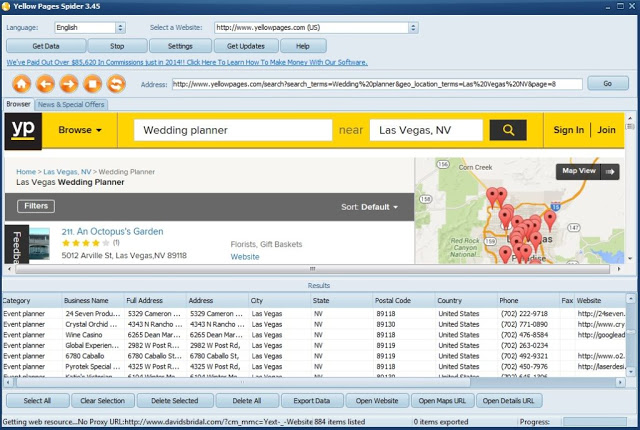Click the commissions promotional link

coord(187,62)
